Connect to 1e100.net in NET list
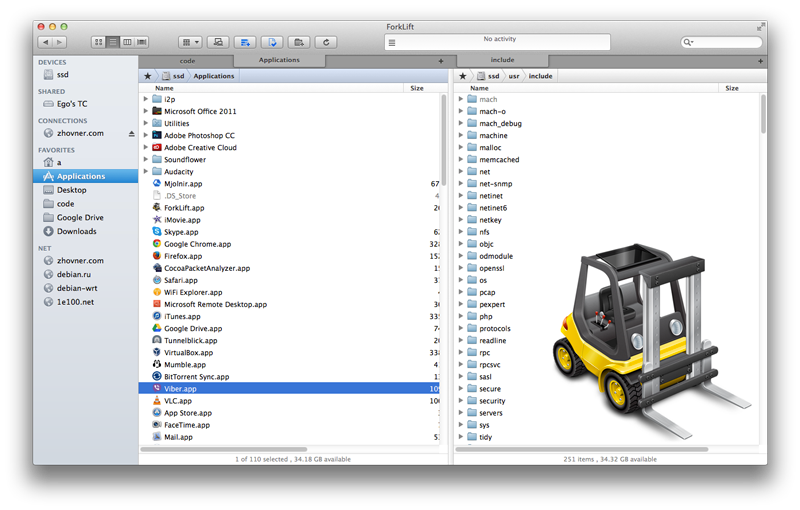 click(x=85, y=301)
